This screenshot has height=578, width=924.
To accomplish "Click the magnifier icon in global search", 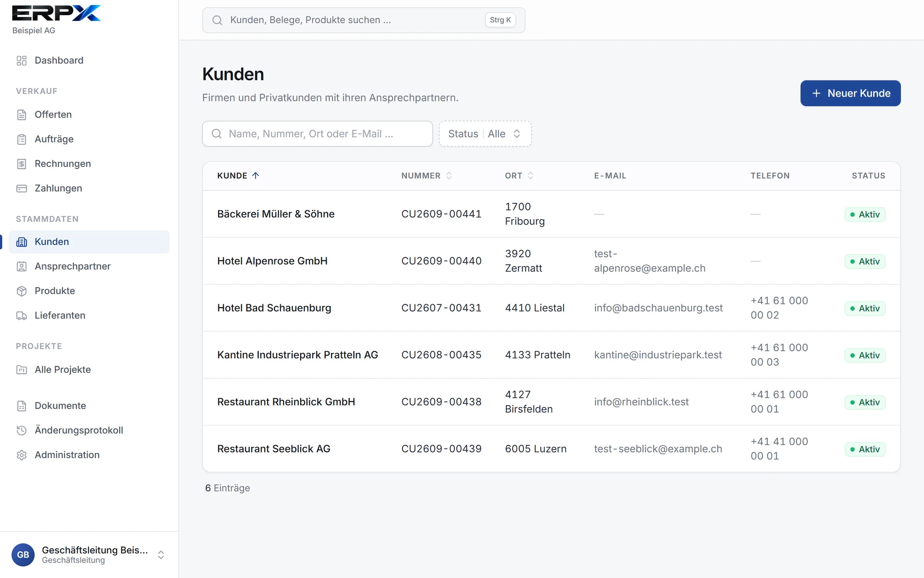I will 217,20.
